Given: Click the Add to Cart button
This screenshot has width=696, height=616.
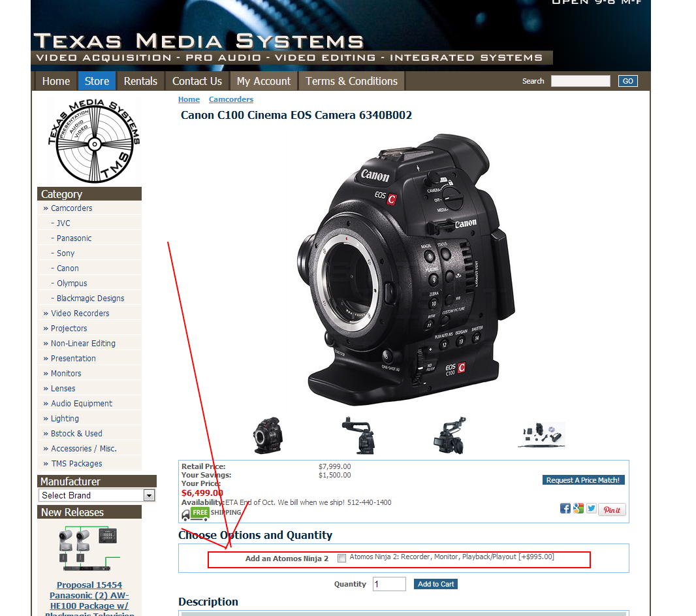Looking at the screenshot, I should [x=435, y=584].
